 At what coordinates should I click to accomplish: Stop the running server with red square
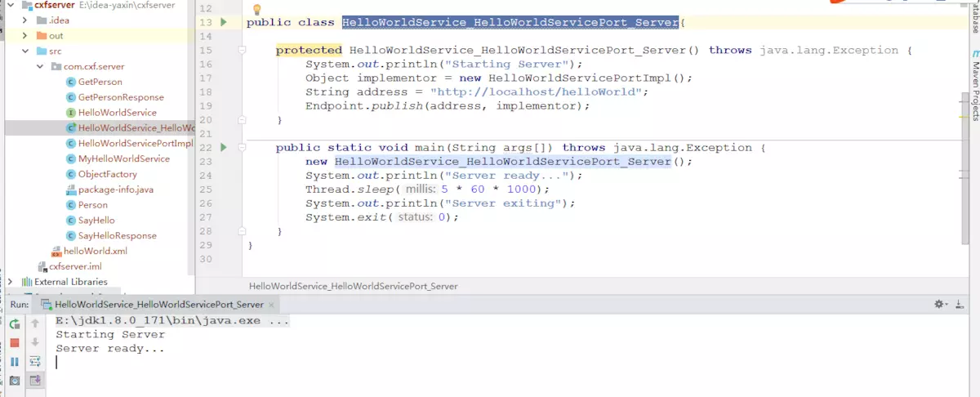point(14,342)
